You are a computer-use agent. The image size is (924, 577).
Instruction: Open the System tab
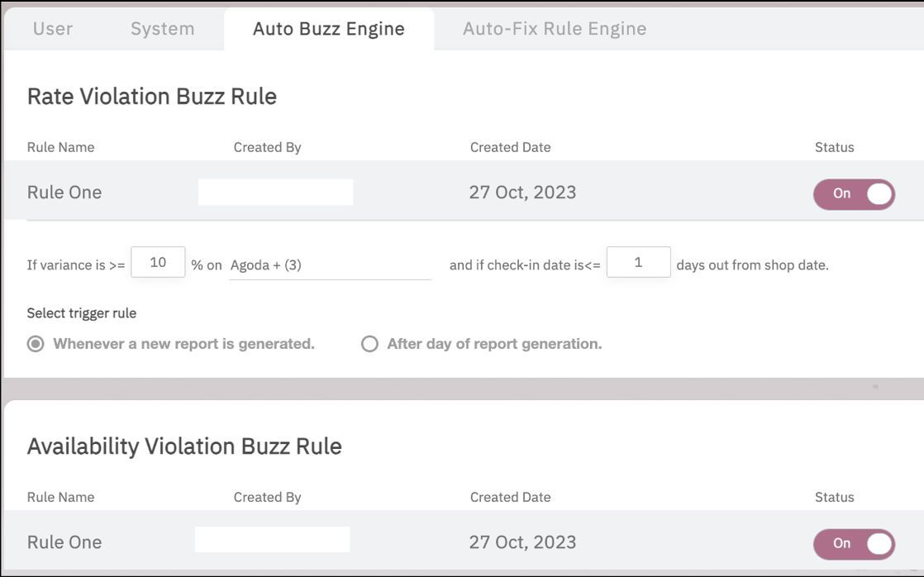(162, 29)
